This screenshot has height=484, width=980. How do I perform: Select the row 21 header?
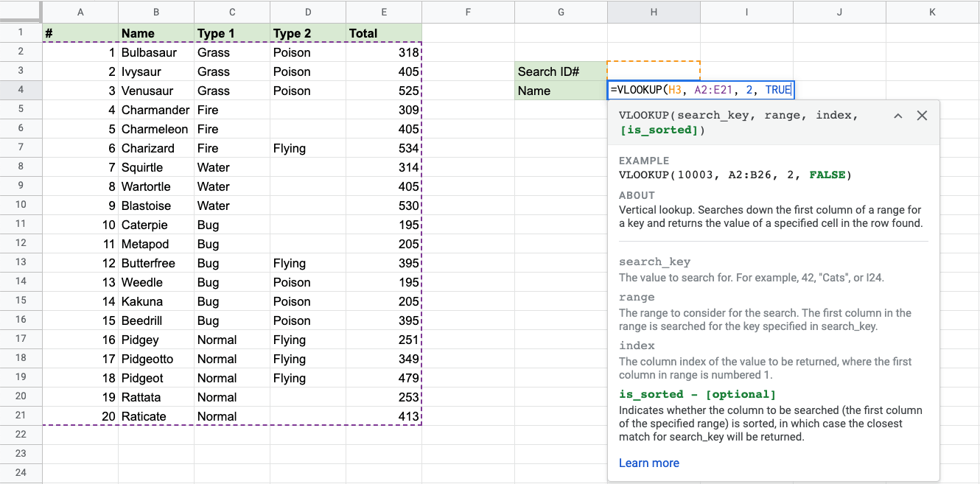21,416
